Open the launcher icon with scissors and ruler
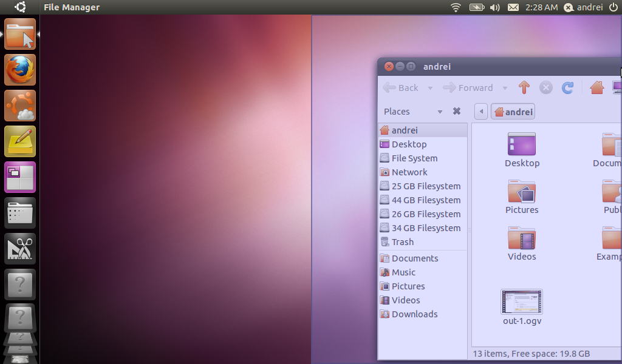Screen dimensions: 622x364 [x=20, y=249]
